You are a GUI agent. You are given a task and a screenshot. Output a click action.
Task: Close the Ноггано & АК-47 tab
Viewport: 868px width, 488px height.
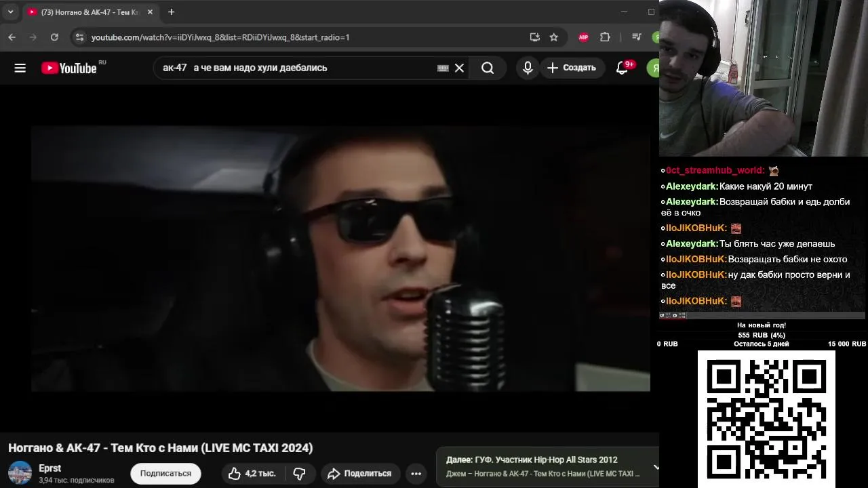(150, 12)
